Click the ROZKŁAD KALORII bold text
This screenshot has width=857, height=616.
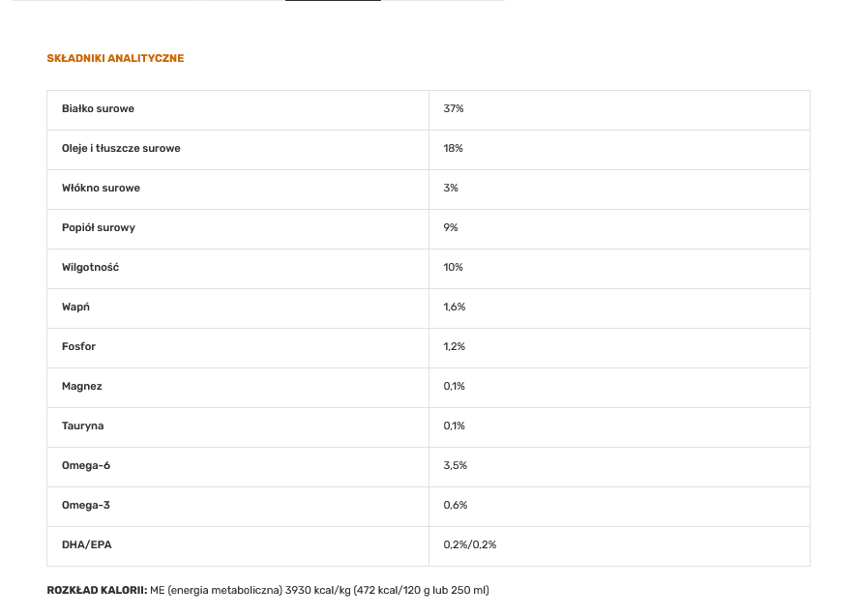click(x=97, y=590)
